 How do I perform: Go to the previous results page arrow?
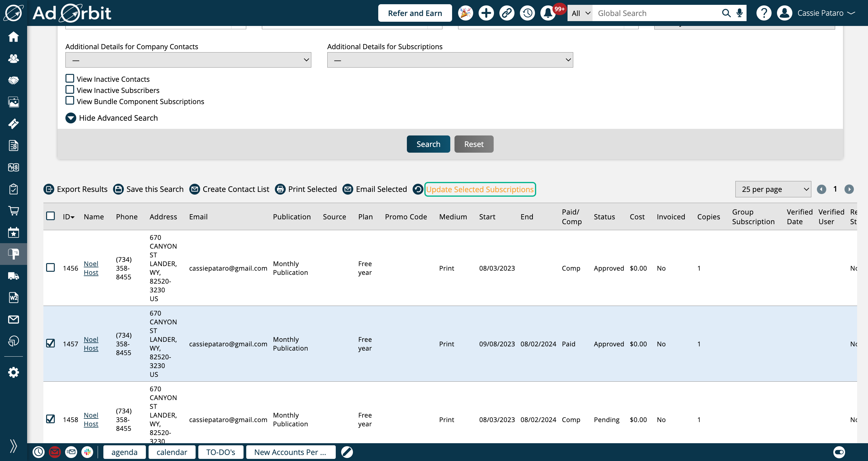822,189
